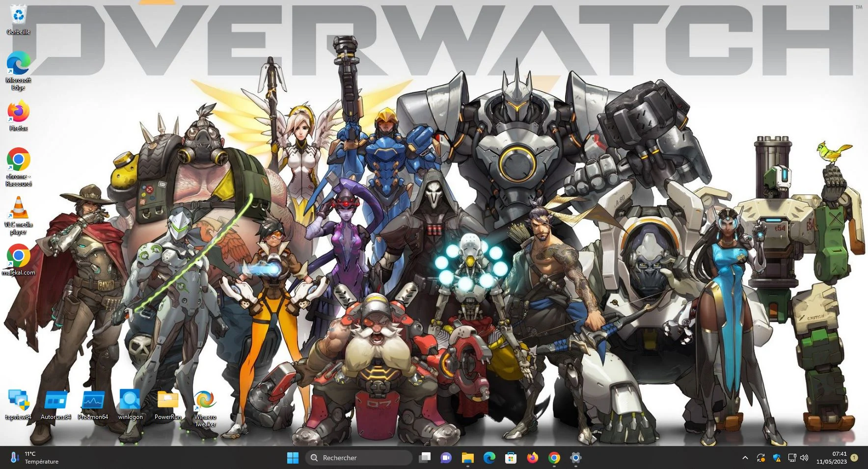The image size is (868, 469).
Task: Select the Procmon64 desktop icon
Action: point(93,405)
